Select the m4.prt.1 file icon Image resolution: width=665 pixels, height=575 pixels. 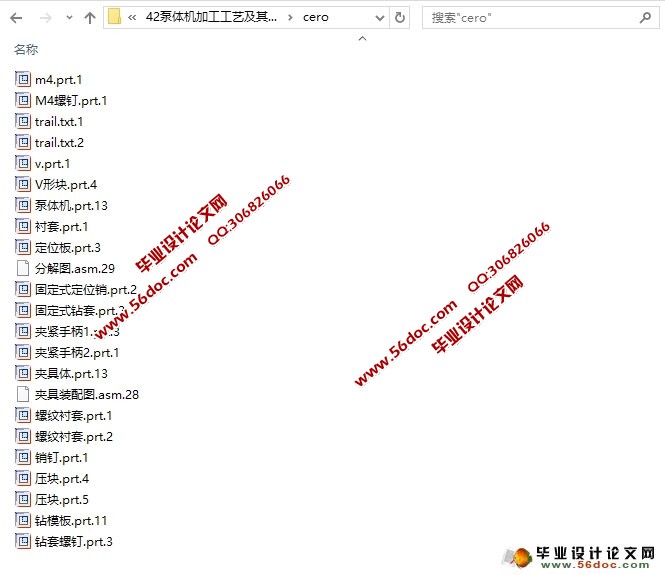(x=23, y=79)
